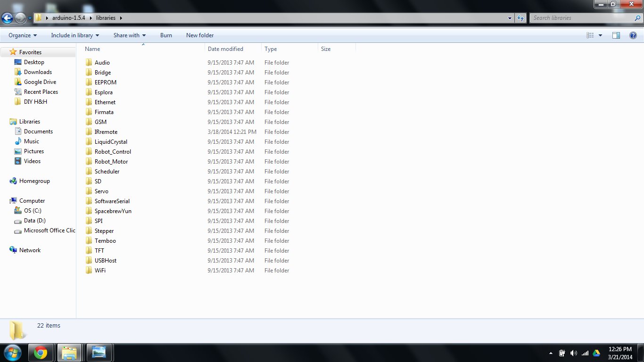Viewport: 644px width, 362px height.
Task: Open Downloads in Favorites sidebar
Action: coord(38,72)
